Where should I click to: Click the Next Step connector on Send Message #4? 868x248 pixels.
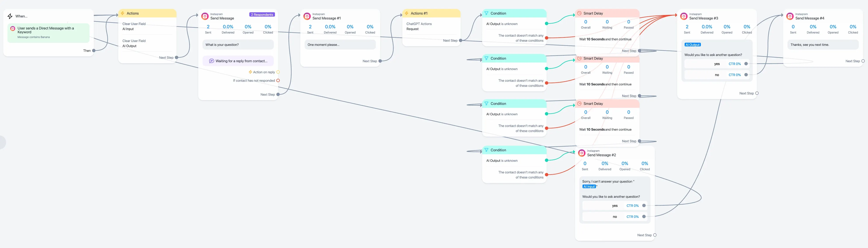coord(863,61)
